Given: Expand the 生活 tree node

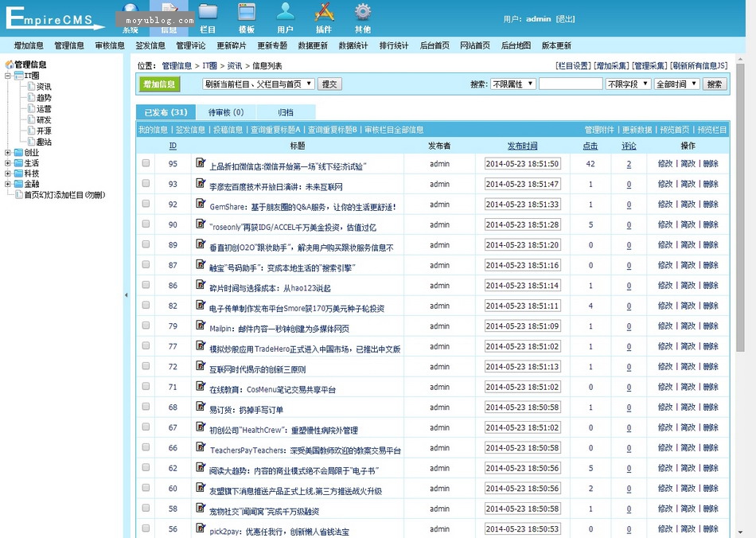Looking at the screenshot, I should pyautogui.click(x=8, y=163).
